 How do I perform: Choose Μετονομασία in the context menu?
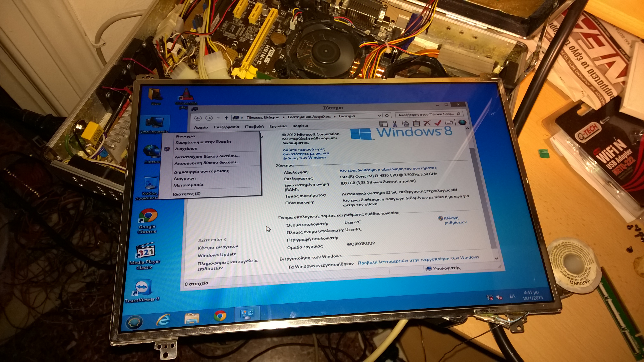pyautogui.click(x=188, y=185)
